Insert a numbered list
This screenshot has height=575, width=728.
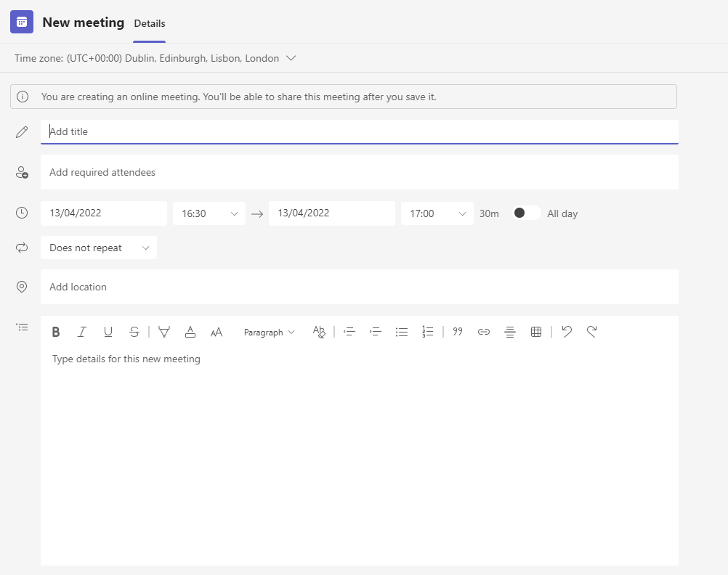point(428,332)
